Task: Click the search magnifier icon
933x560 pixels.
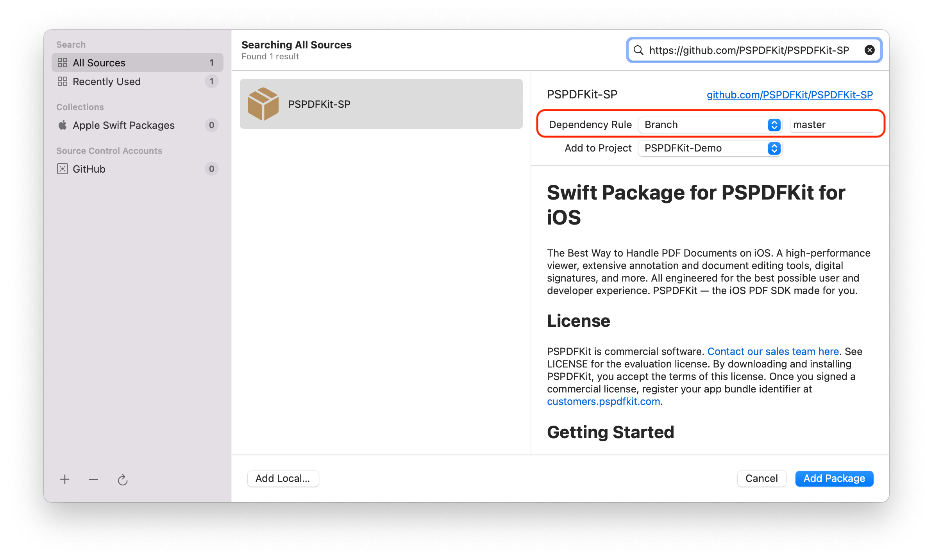Action: coord(638,50)
